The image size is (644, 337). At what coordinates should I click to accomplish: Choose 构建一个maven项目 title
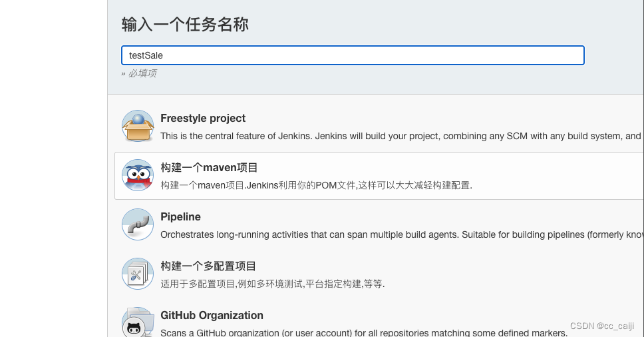tap(209, 168)
